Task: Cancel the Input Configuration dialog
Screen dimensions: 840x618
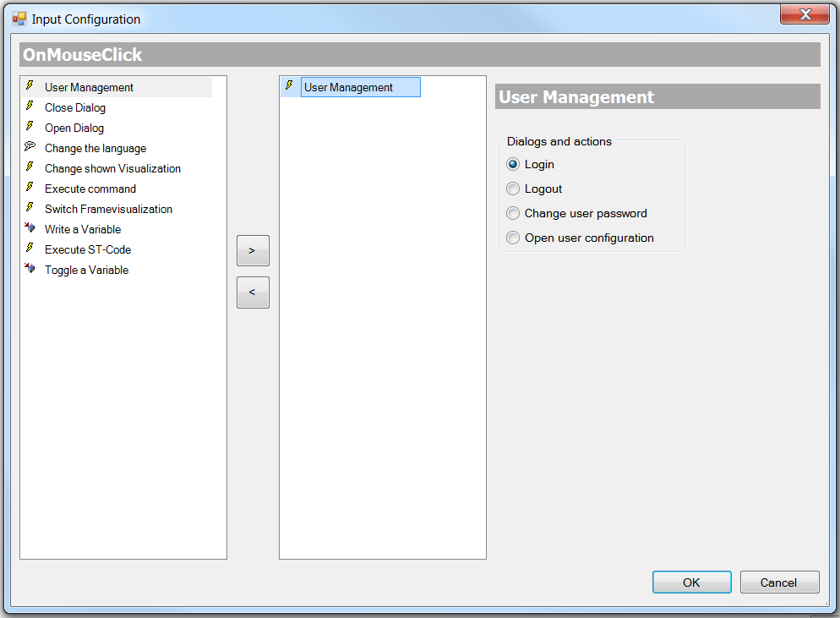Action: click(779, 582)
